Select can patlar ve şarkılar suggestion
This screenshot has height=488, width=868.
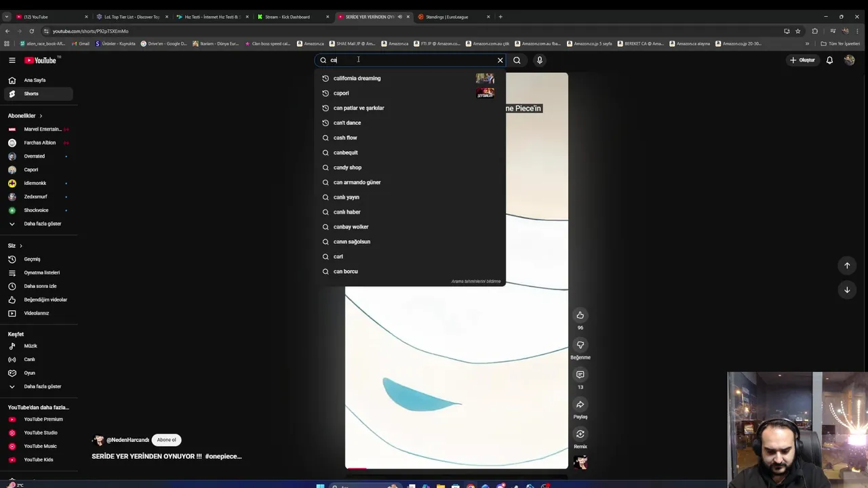point(410,108)
